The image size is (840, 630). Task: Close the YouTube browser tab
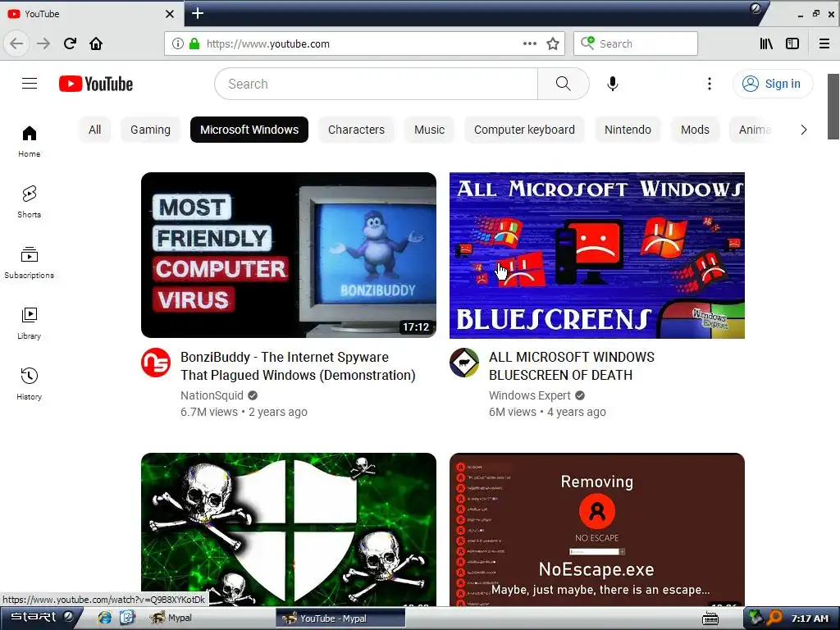(170, 14)
